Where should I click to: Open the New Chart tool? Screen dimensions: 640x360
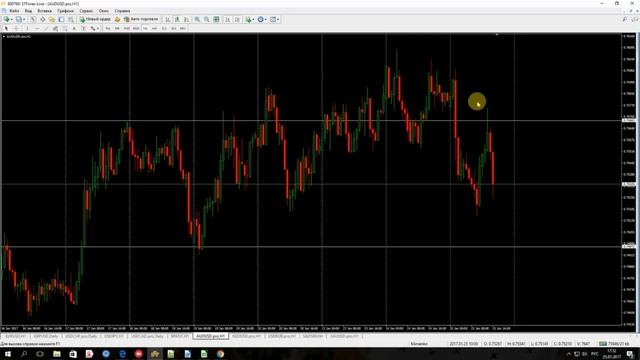coord(6,19)
